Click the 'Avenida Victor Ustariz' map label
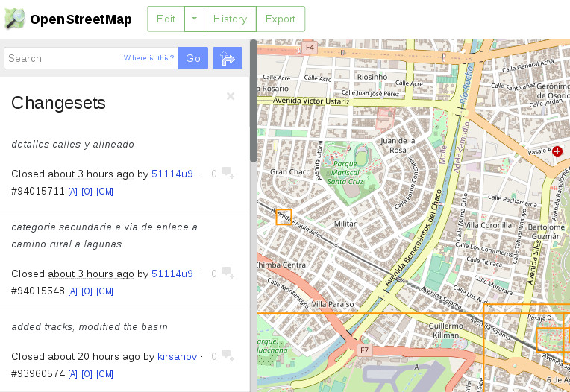 pos(311,101)
